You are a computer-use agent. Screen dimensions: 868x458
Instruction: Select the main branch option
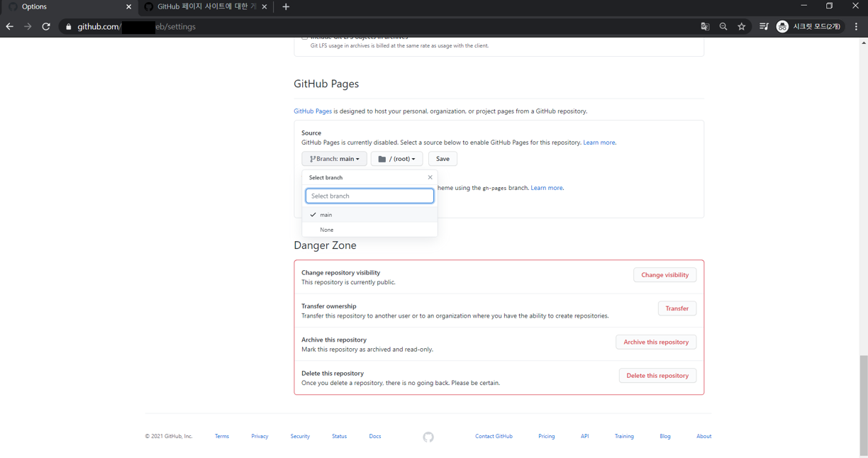pos(369,214)
